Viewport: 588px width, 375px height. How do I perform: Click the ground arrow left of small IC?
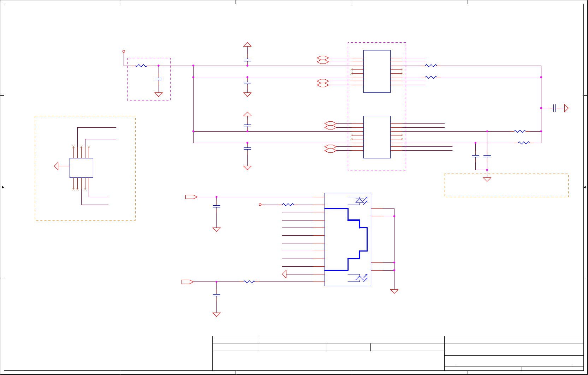(56, 166)
